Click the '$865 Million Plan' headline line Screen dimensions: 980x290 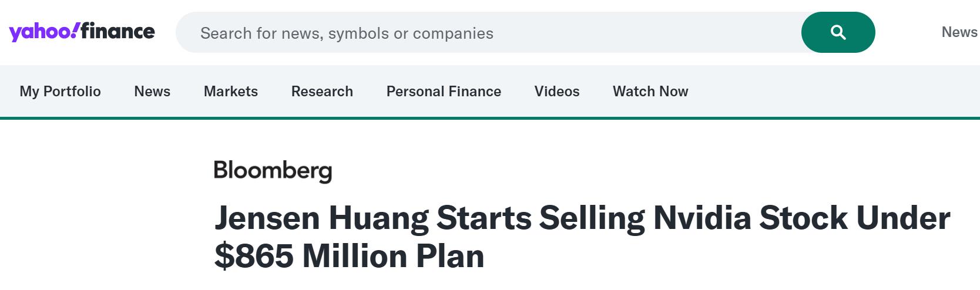[349, 257]
